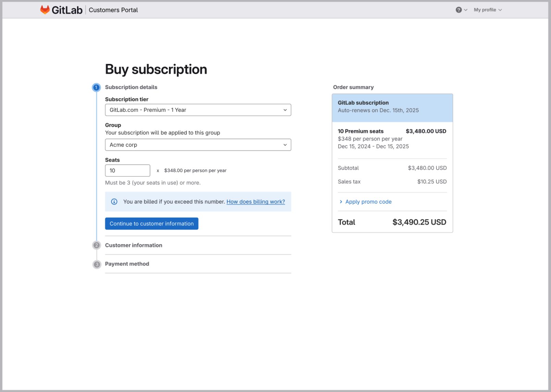This screenshot has width=551, height=392.
Task: Click the 10 Premium seats line
Action: [x=361, y=131]
